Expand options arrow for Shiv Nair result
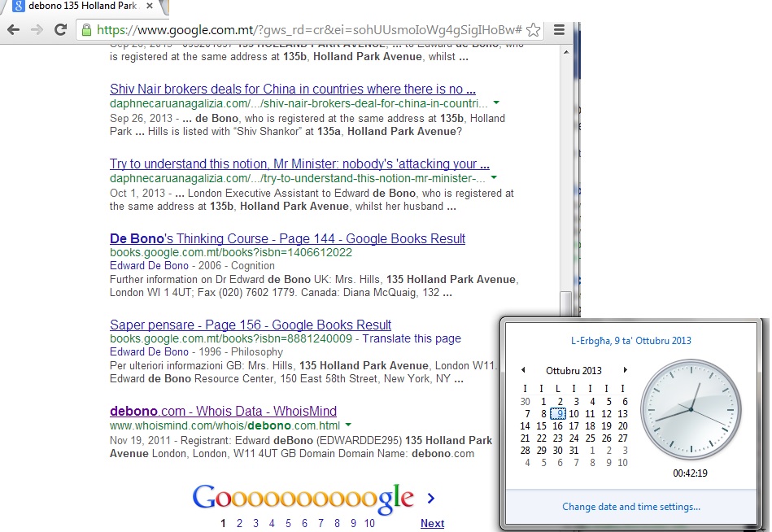This screenshot has width=772, height=532. [496, 103]
